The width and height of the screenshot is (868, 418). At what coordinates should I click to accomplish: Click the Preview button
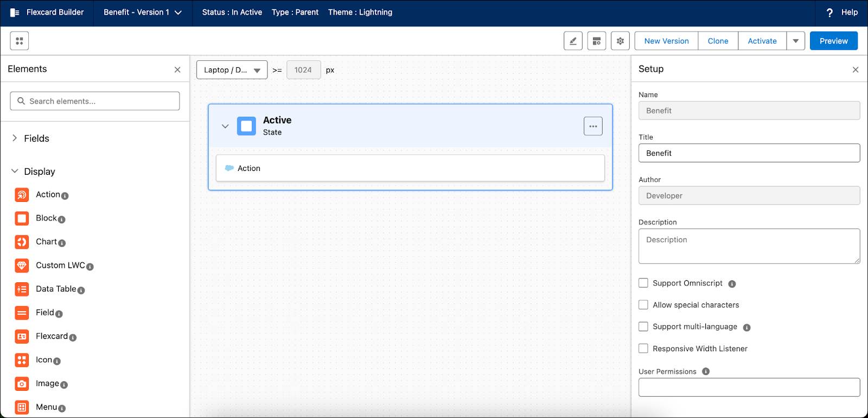tap(833, 41)
